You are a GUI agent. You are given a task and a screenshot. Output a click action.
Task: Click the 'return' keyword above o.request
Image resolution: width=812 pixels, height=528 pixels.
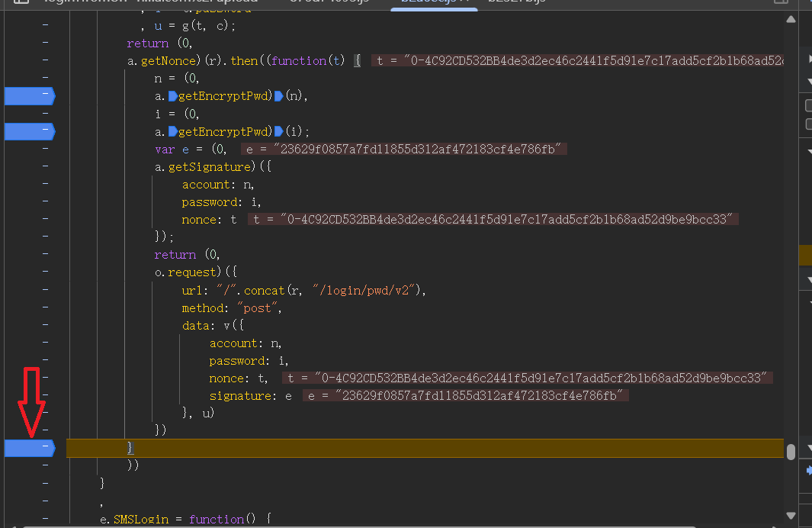coord(175,255)
